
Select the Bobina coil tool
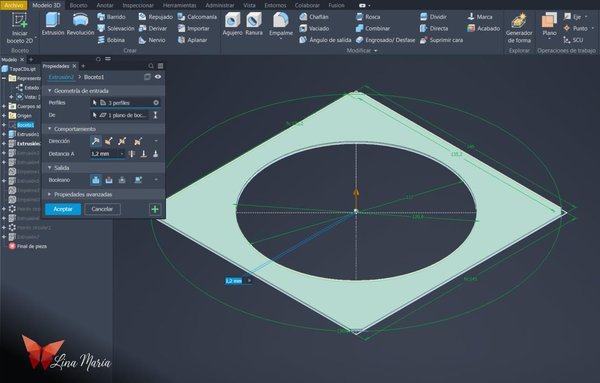click(111, 40)
